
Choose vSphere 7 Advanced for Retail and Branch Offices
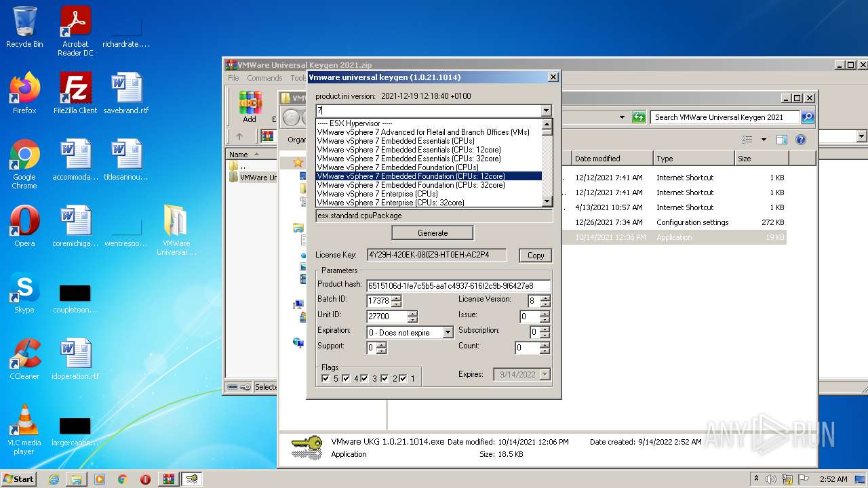423,132
